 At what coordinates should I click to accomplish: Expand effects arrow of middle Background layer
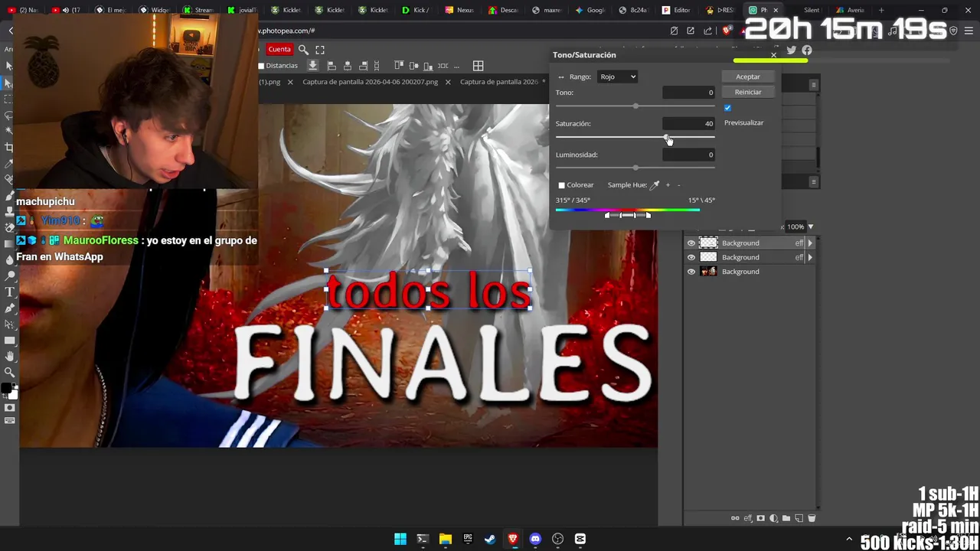tap(810, 257)
